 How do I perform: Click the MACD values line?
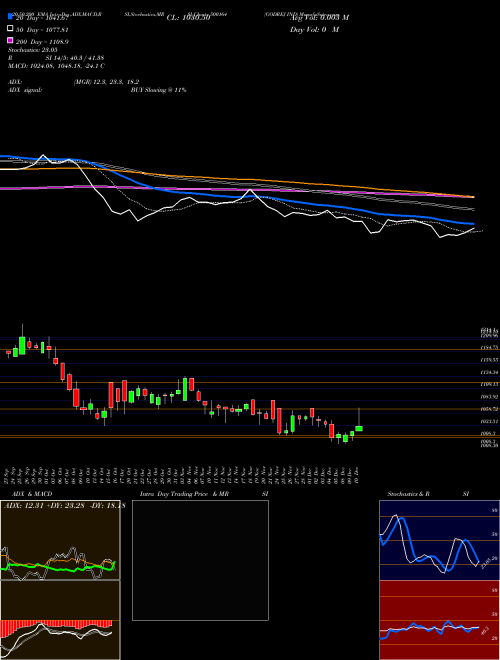pyautogui.click(x=56, y=66)
